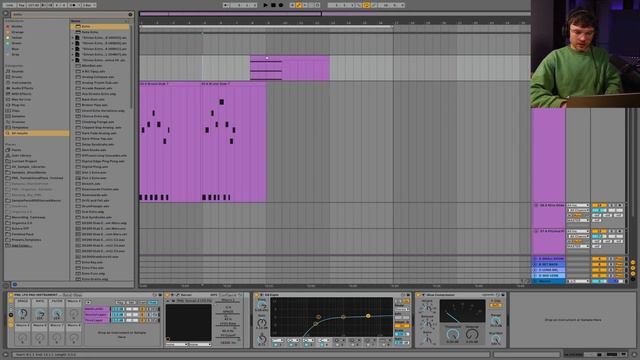This screenshot has width=640, height=360.
Task: Toggle the instrument rack device activator
Action: click(11, 295)
